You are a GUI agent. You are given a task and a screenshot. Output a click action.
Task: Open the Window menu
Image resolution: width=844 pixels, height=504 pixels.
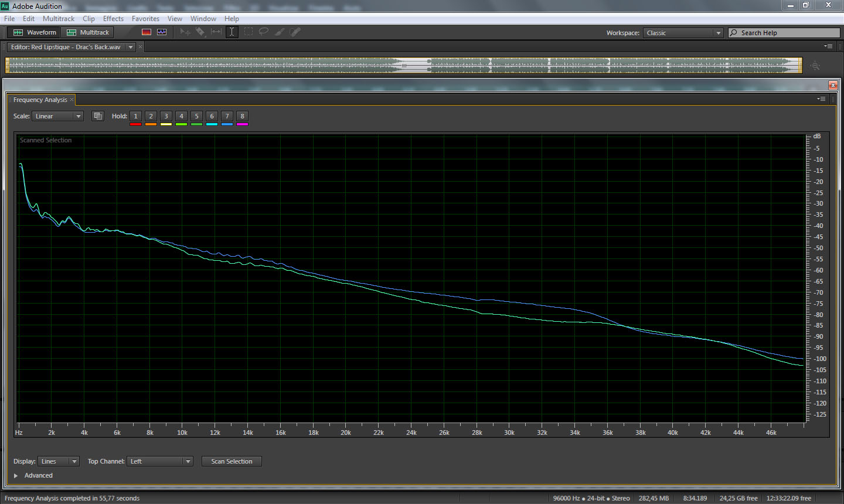click(x=203, y=19)
